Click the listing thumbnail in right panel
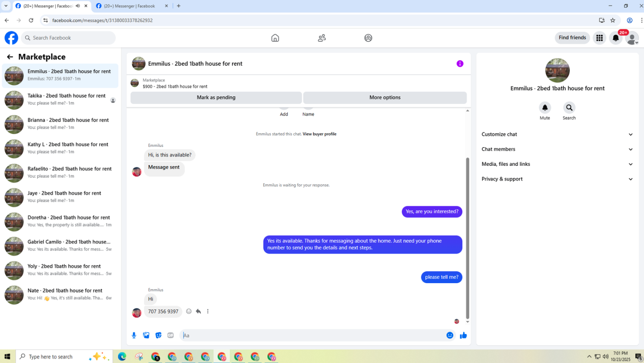644x363 pixels. (x=557, y=70)
